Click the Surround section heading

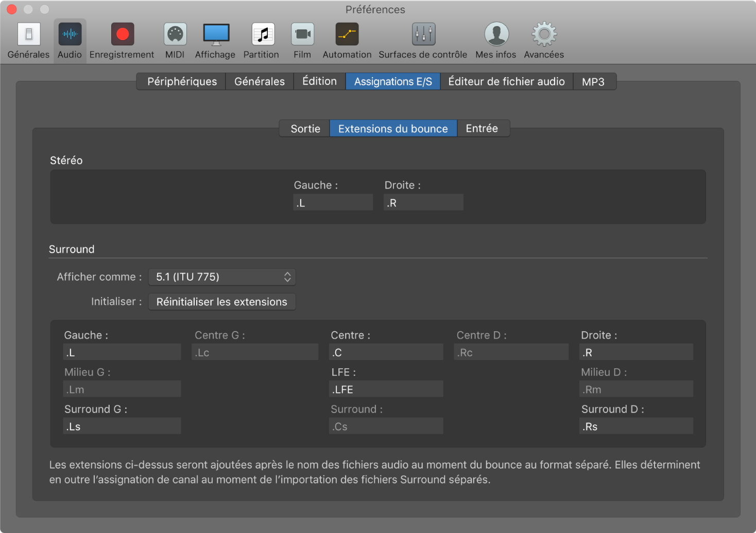72,249
